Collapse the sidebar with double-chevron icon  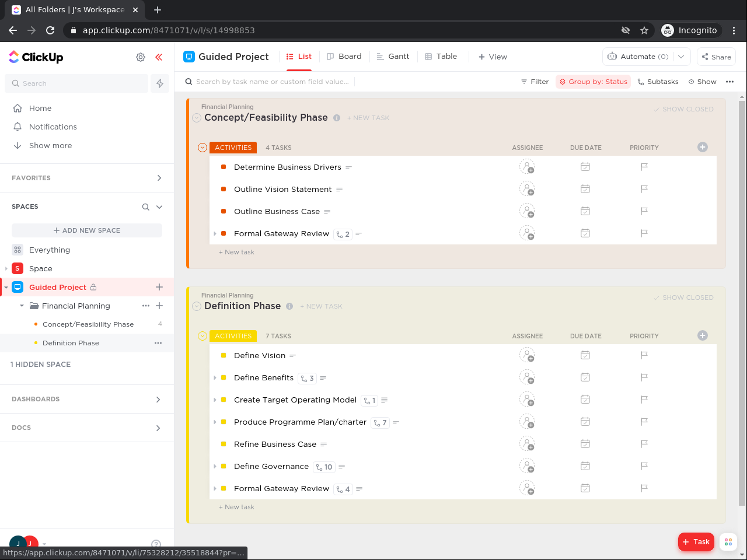[159, 57]
